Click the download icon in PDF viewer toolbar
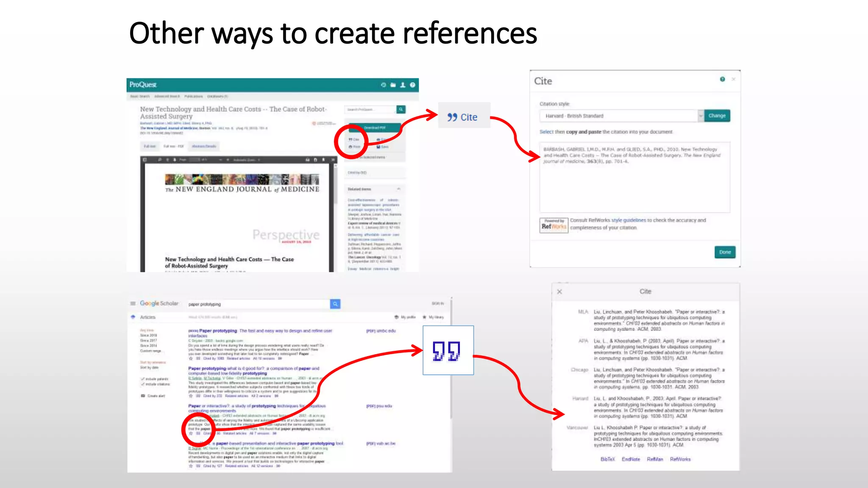 click(x=315, y=160)
